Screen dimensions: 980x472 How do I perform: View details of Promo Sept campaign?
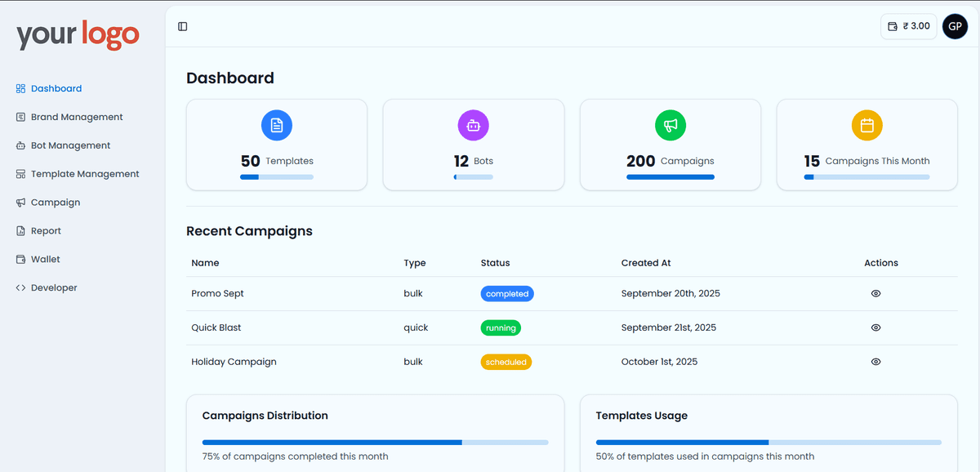click(x=875, y=293)
